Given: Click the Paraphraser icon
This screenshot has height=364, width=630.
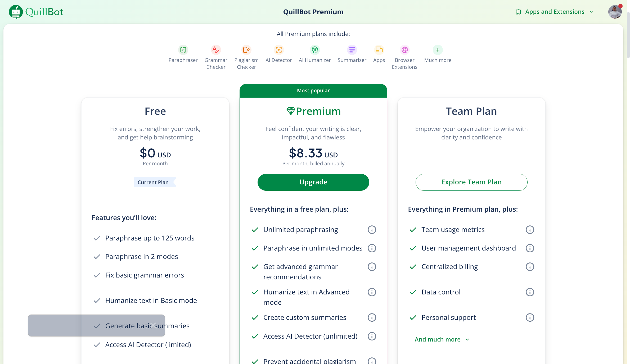Looking at the screenshot, I should (183, 50).
